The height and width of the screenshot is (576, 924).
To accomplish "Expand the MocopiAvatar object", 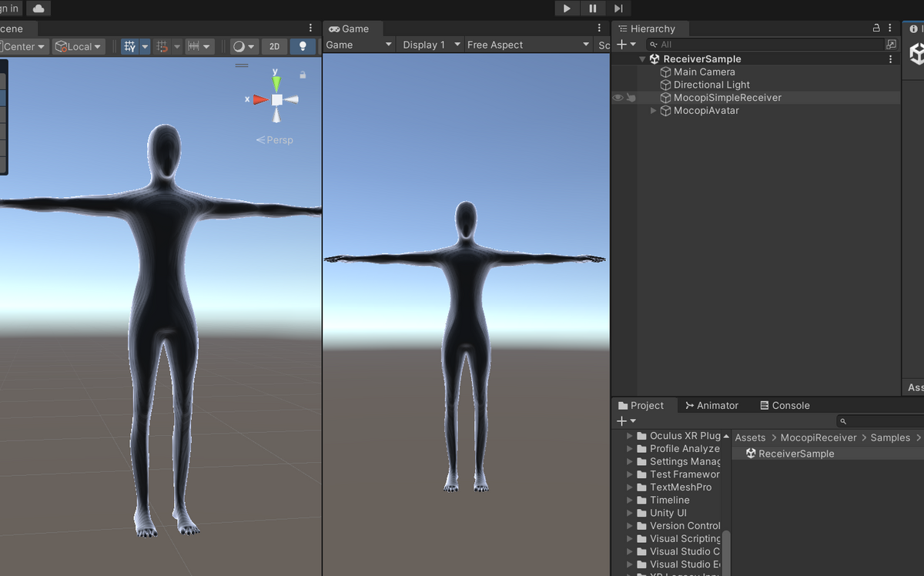I will 654,111.
